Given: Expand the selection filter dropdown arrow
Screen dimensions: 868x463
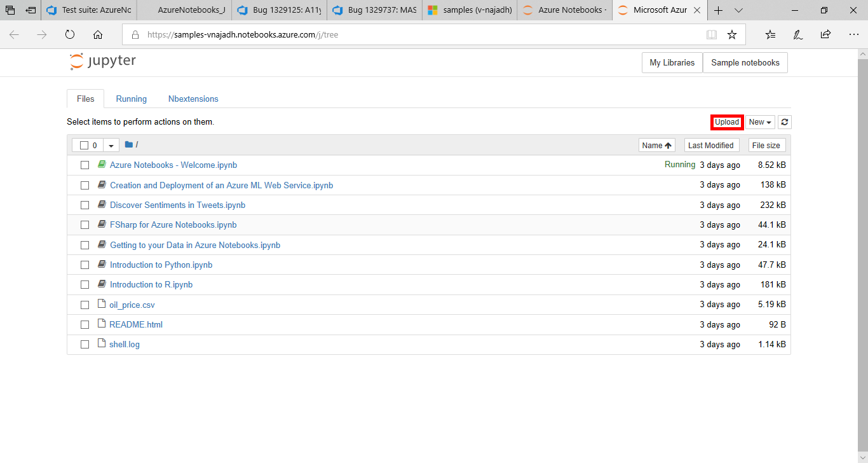Looking at the screenshot, I should click(x=111, y=144).
